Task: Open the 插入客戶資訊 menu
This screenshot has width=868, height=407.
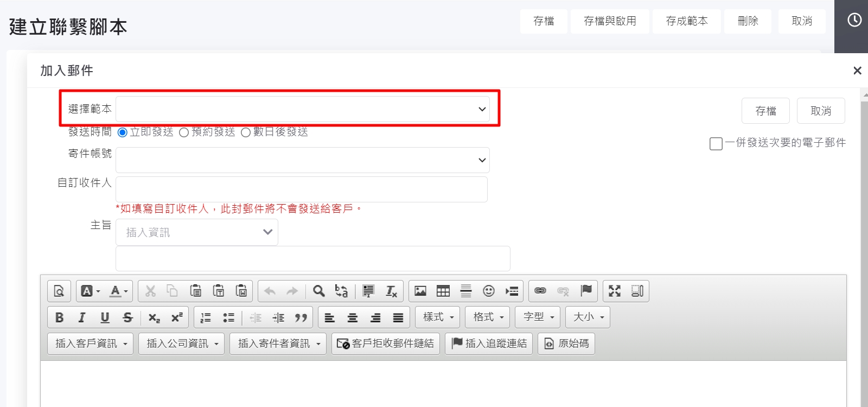Action: (91, 344)
